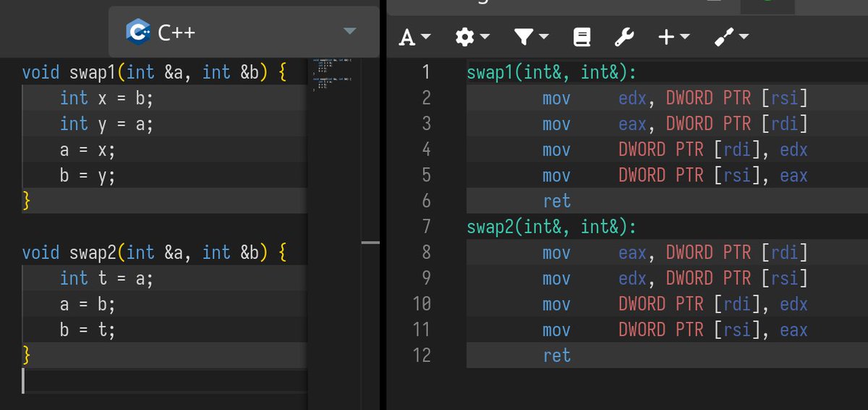Click the 'void swap1(int &a, int &b) {' line
The height and width of the screenshot is (410, 868).
coord(154,73)
